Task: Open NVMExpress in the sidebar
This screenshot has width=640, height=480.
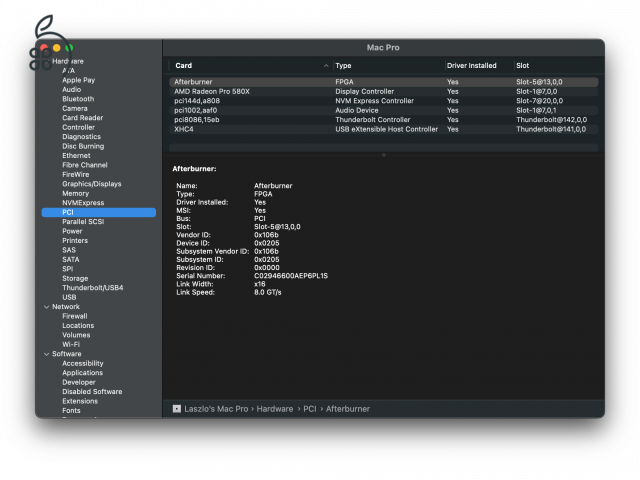Action: [83, 203]
